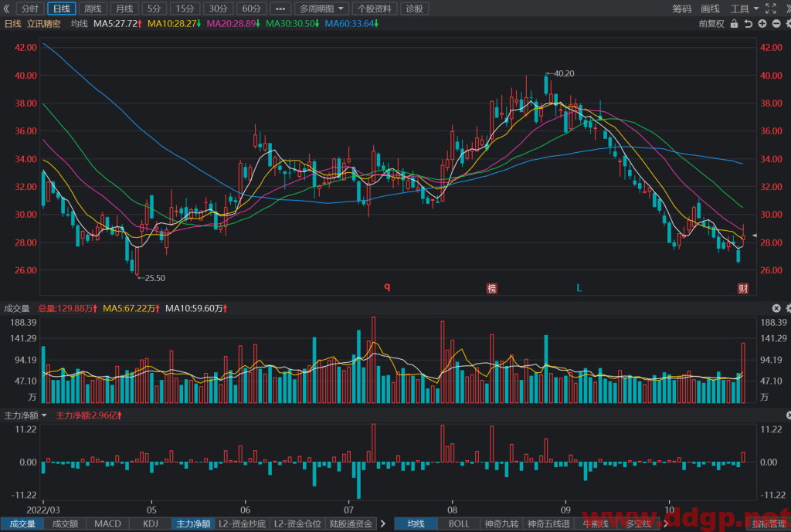Select the KDJ indicator tab
This screenshot has height=532, width=791.
(151, 524)
